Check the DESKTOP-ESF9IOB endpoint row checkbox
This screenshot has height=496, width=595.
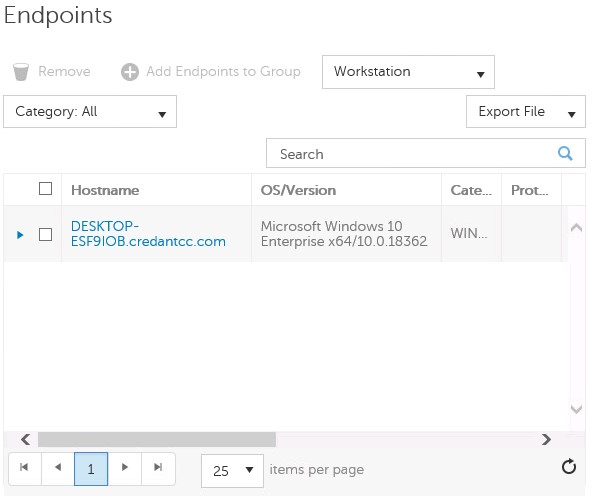(46, 235)
